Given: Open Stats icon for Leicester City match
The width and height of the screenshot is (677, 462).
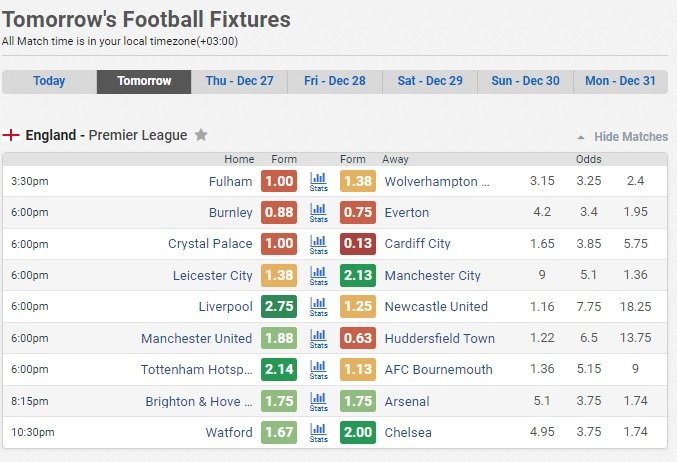Looking at the screenshot, I should [x=319, y=276].
